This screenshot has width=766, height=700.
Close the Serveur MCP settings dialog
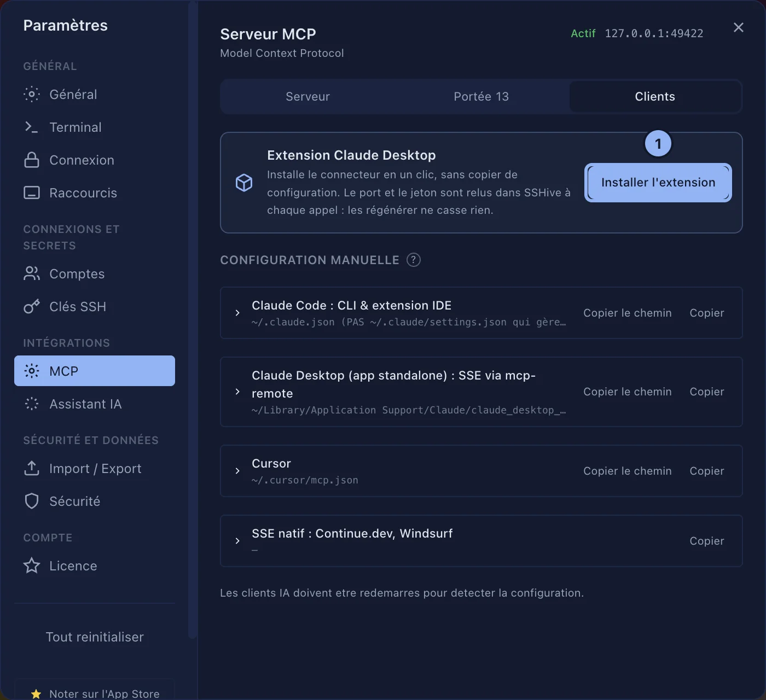coord(739,27)
